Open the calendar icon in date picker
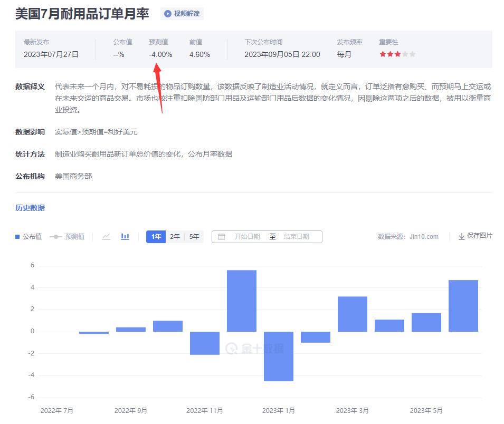Viewport: 504px width, 424px height. (221, 236)
